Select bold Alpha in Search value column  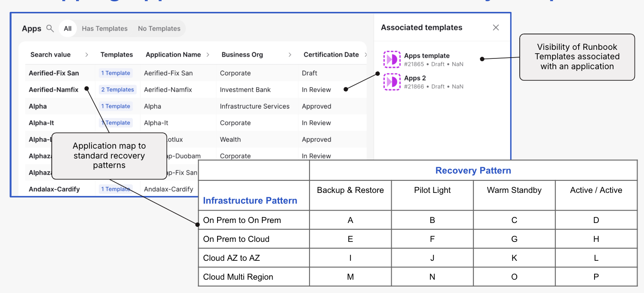tap(38, 106)
